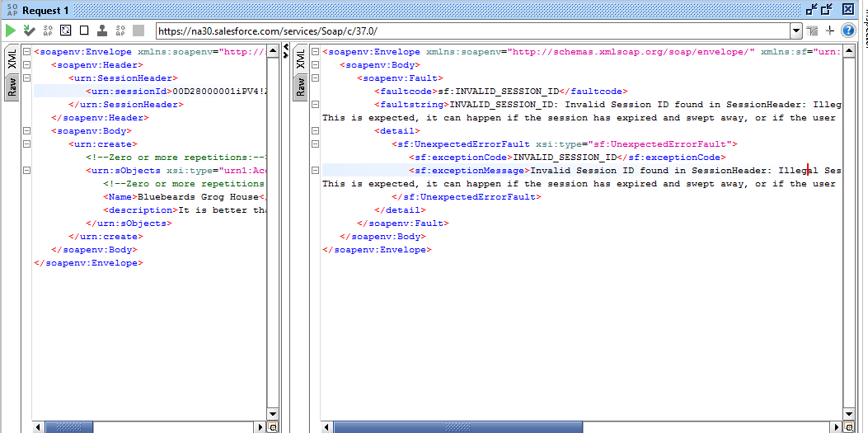Cancel request with grey stop square

point(138,31)
